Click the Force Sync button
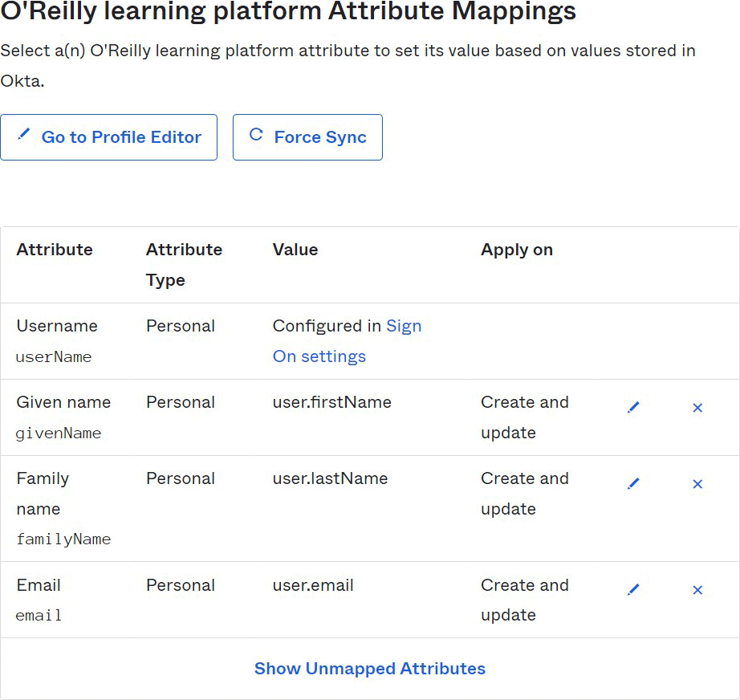This screenshot has width=740, height=700. [307, 137]
